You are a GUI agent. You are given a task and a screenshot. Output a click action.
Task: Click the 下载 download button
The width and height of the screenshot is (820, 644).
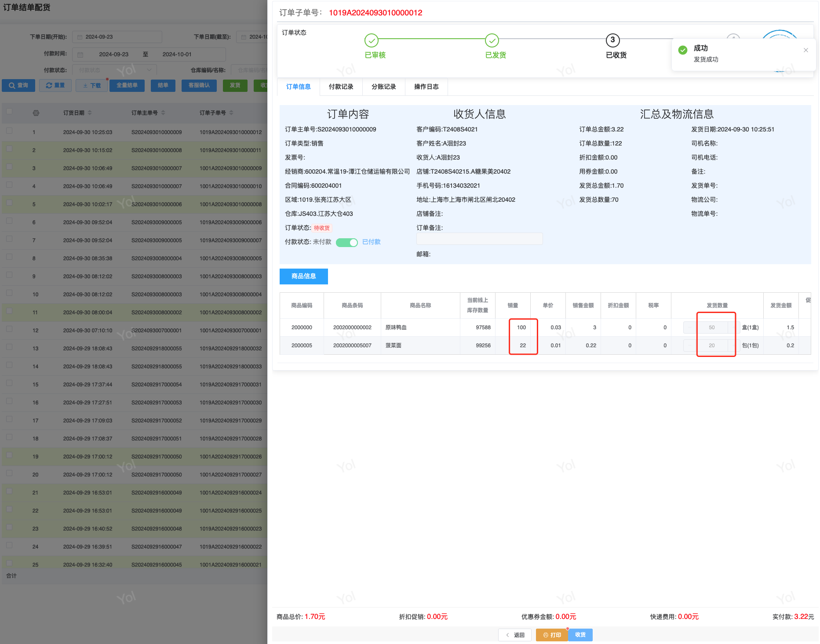click(x=92, y=85)
